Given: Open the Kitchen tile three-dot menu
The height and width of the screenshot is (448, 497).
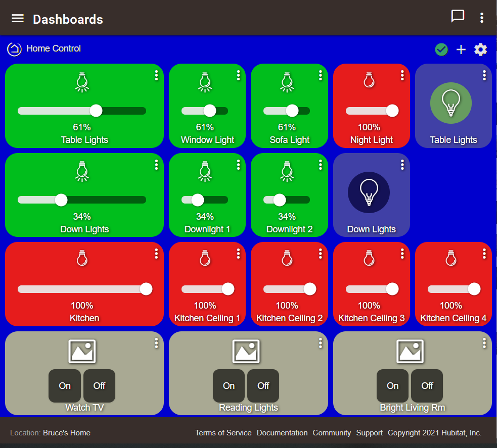Looking at the screenshot, I should [x=156, y=254].
